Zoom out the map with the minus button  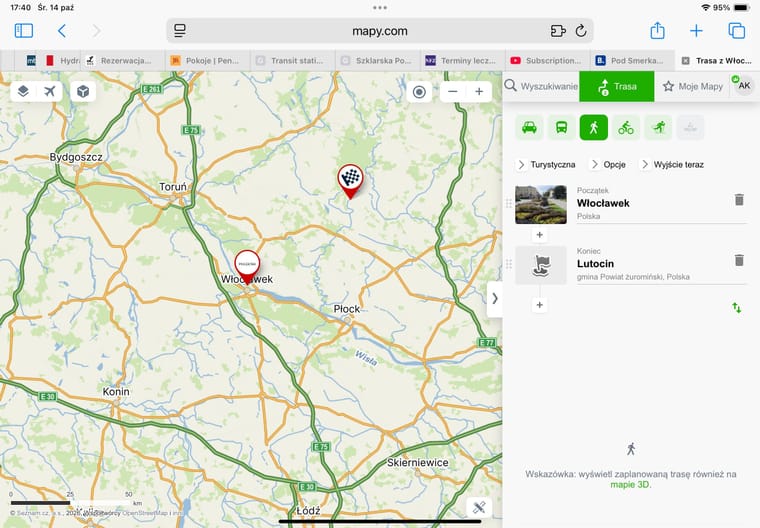[x=453, y=92]
